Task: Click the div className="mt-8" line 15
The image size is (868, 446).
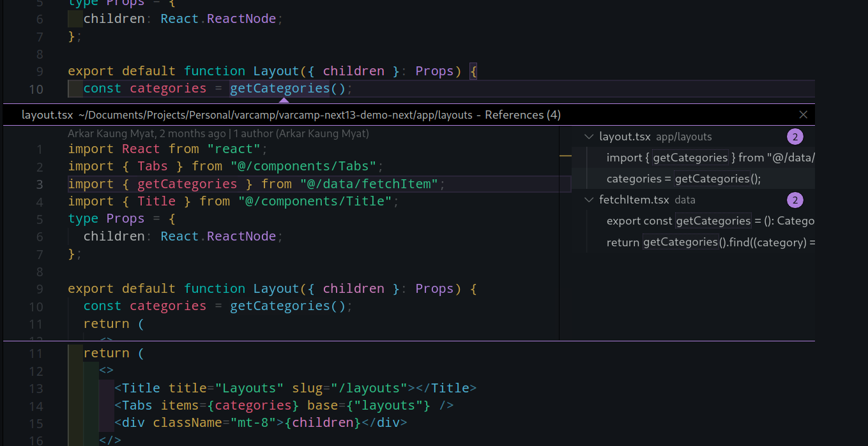Action: (261, 423)
